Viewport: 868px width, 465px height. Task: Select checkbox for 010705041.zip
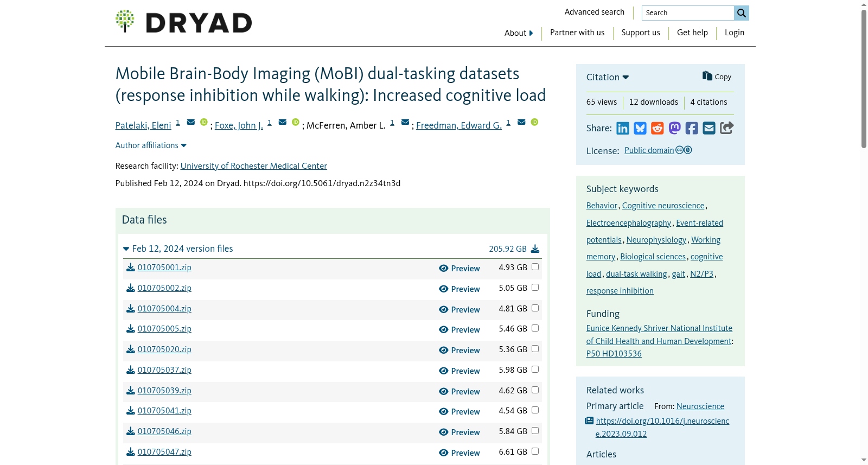[535, 410]
